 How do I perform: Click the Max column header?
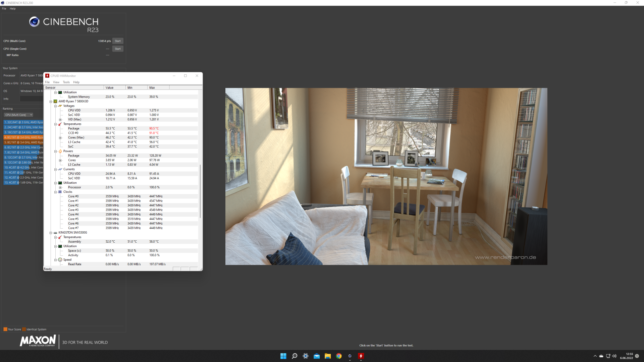tap(158, 88)
